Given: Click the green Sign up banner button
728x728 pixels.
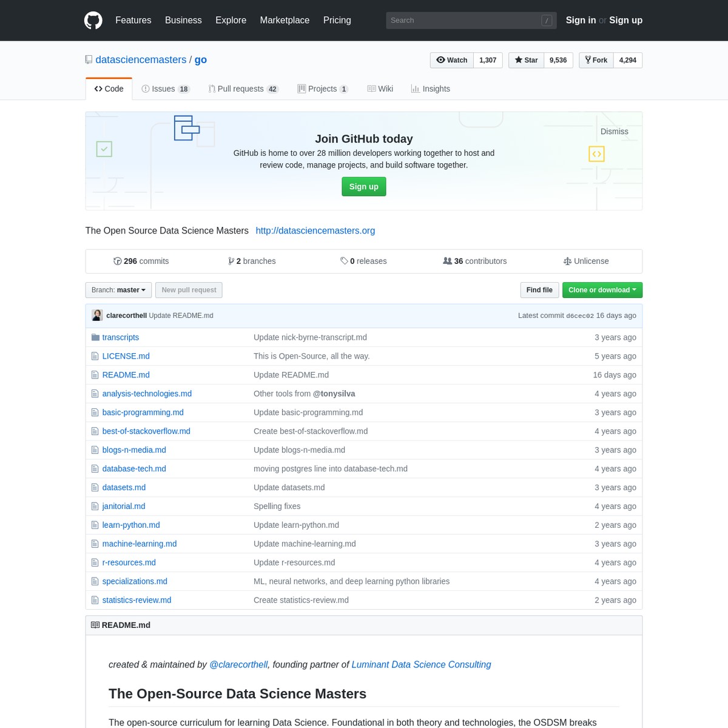Looking at the screenshot, I should click(364, 186).
